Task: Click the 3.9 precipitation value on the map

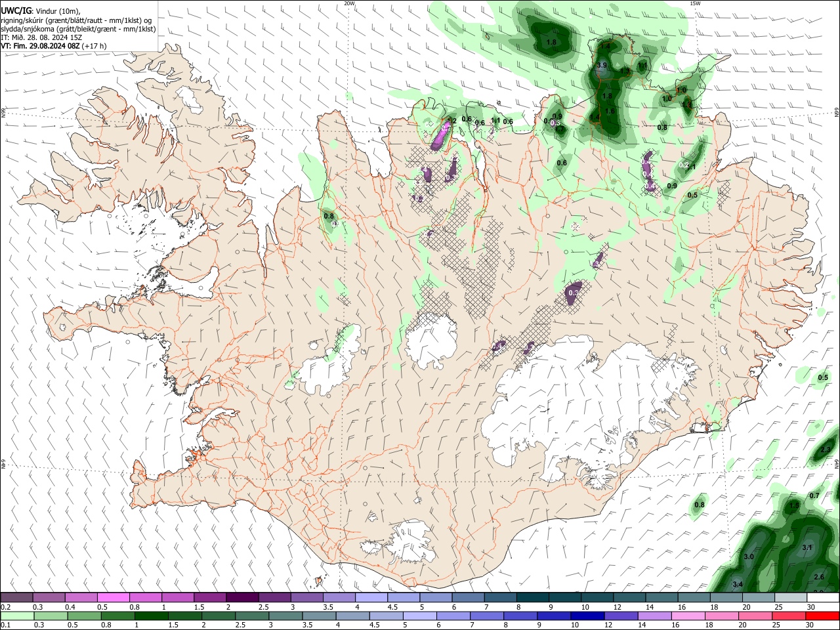Action: [x=602, y=66]
